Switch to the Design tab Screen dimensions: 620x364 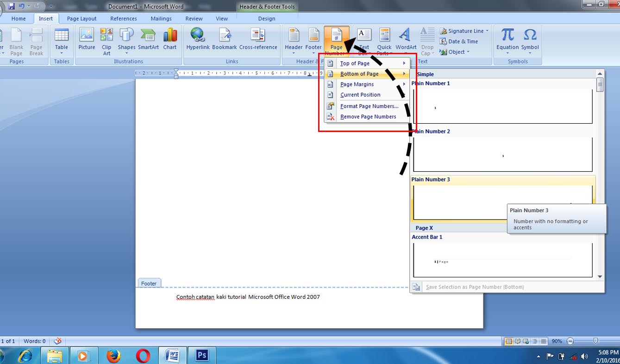267,19
